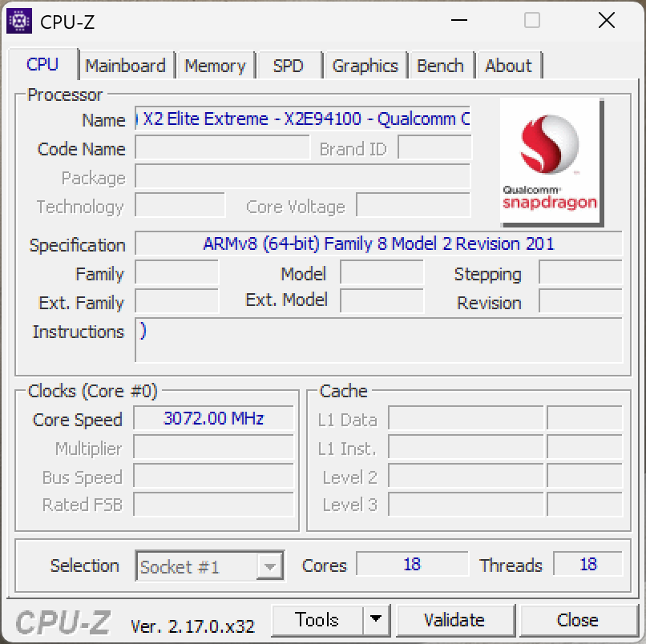View the SPD tab
The height and width of the screenshot is (644, 646).
click(x=289, y=65)
